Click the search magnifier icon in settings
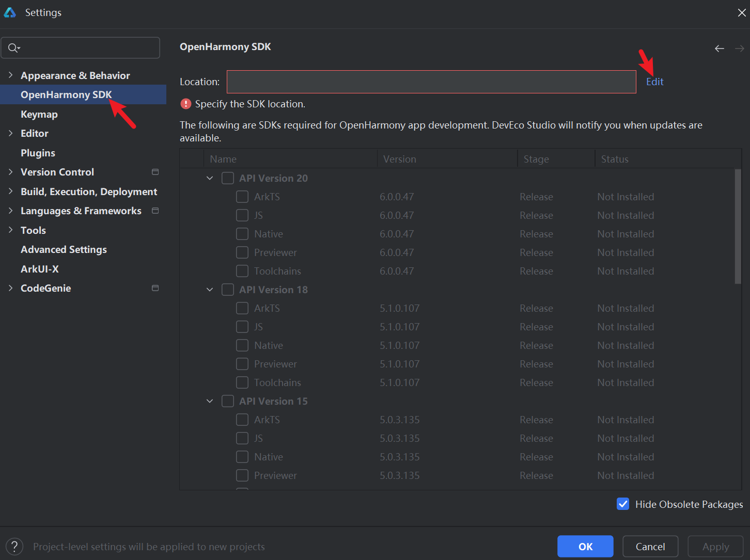This screenshot has height=560, width=750. click(13, 48)
